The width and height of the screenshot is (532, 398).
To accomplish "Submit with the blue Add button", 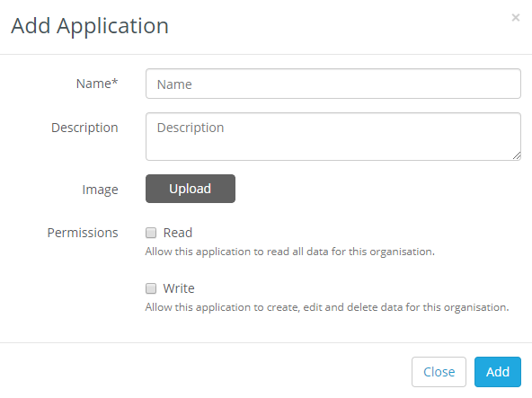I will (x=498, y=372).
